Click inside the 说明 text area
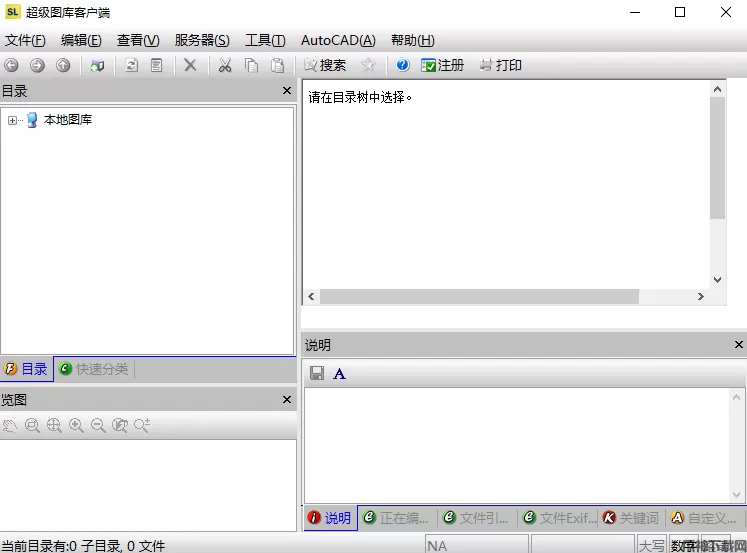Screen dimensions: 747x553 (517, 445)
